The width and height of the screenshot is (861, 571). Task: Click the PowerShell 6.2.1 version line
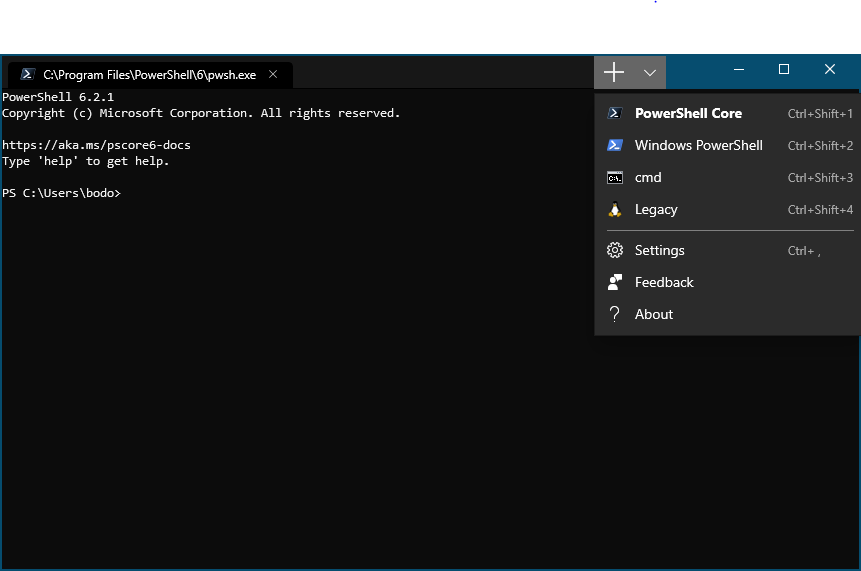click(x=58, y=97)
